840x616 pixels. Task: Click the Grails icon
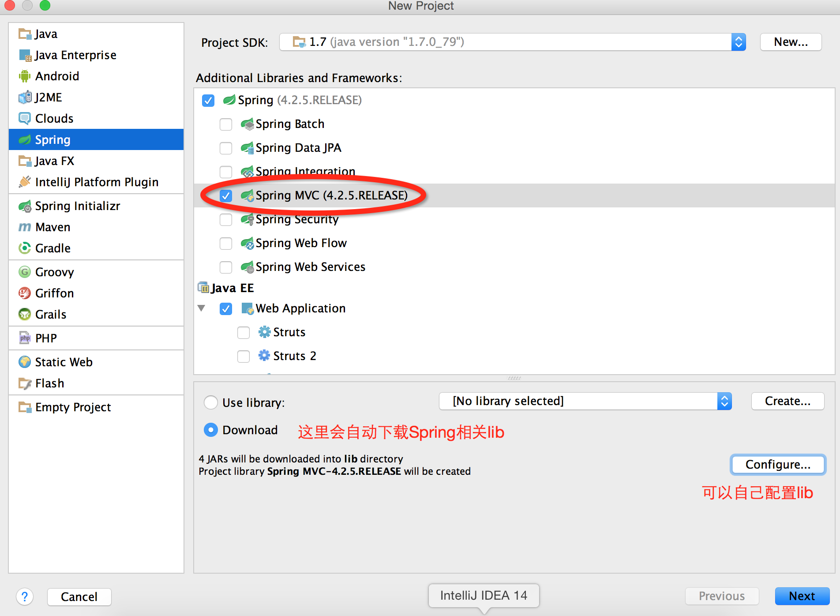click(25, 314)
